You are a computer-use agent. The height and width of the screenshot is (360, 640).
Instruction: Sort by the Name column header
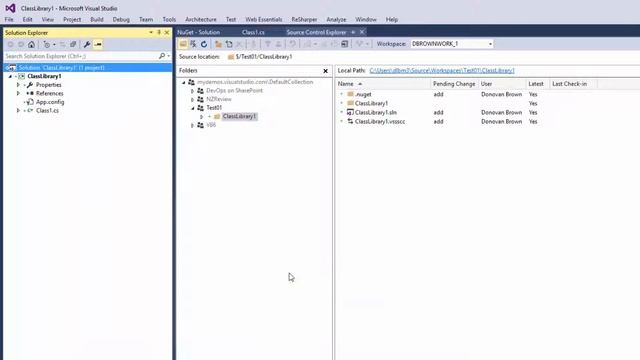pos(383,84)
